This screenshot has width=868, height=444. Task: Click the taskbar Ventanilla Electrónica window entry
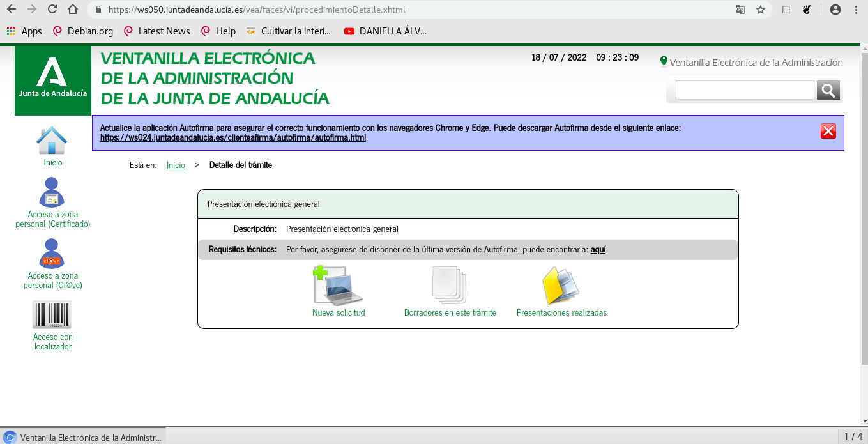pyautogui.click(x=83, y=437)
